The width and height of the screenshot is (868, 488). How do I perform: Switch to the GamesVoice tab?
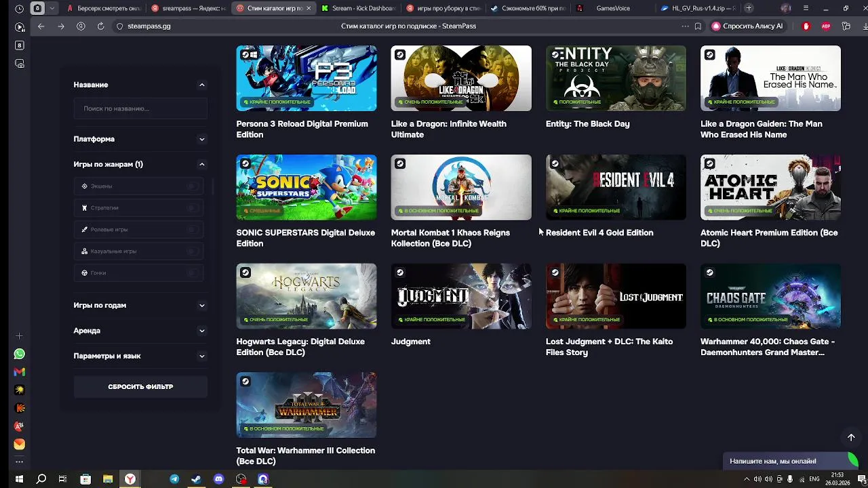pos(613,8)
